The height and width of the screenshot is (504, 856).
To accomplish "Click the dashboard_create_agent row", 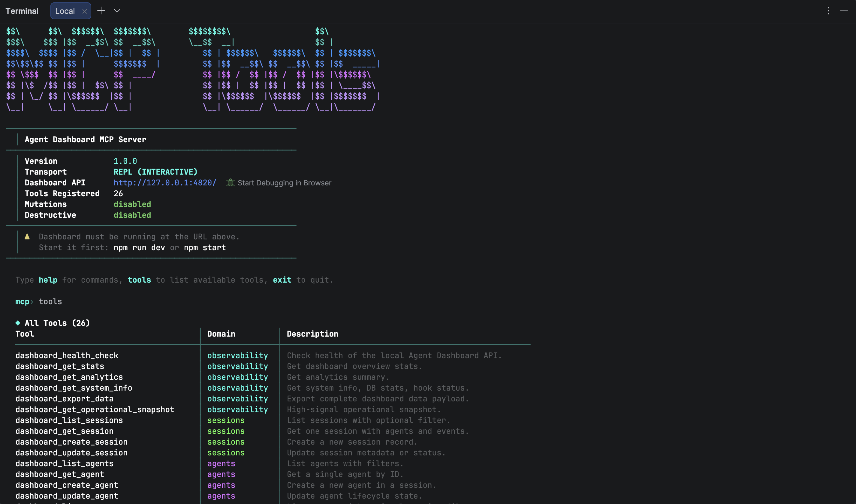I will (67, 485).
